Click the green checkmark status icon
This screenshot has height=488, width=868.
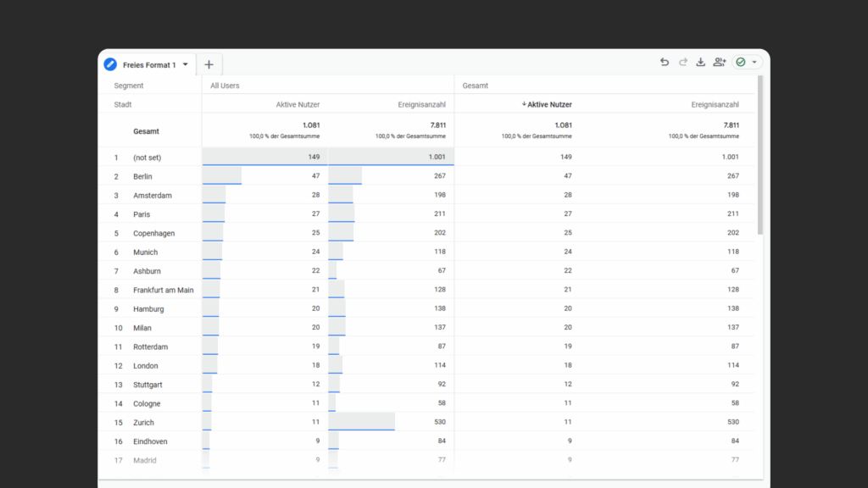pos(741,63)
